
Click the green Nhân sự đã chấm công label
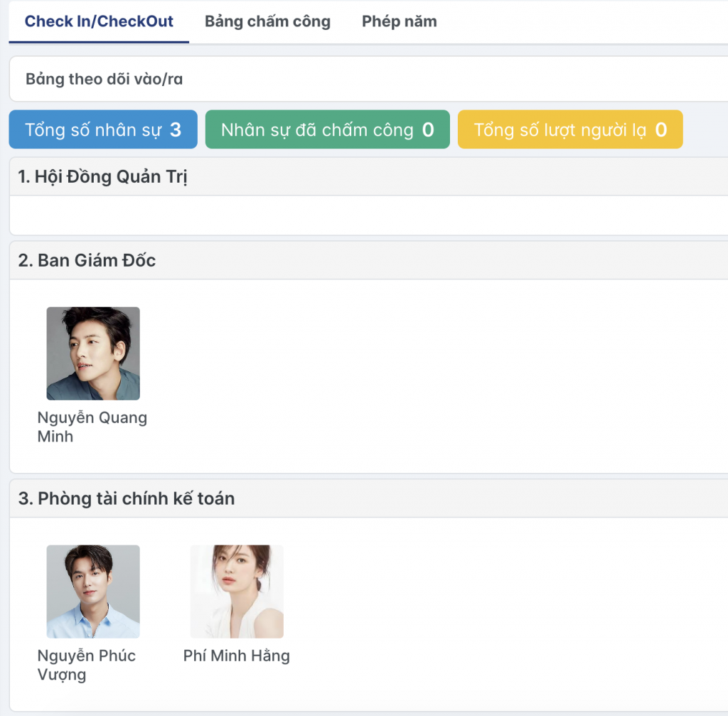coord(317,130)
